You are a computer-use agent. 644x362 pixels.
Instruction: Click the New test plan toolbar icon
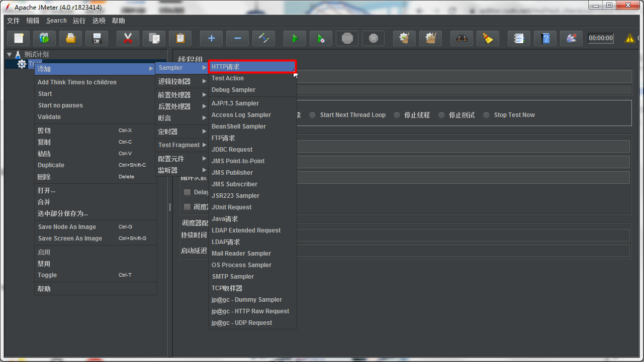pyautogui.click(x=19, y=38)
